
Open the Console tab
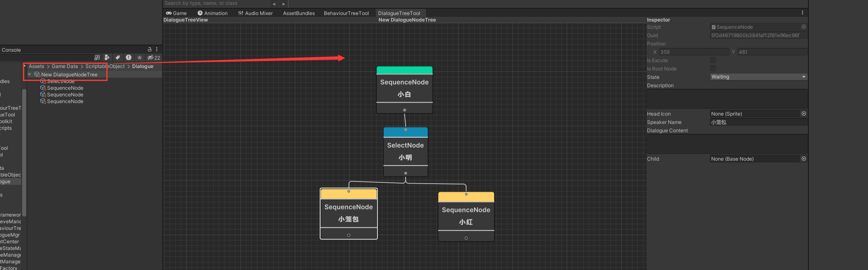(x=11, y=50)
